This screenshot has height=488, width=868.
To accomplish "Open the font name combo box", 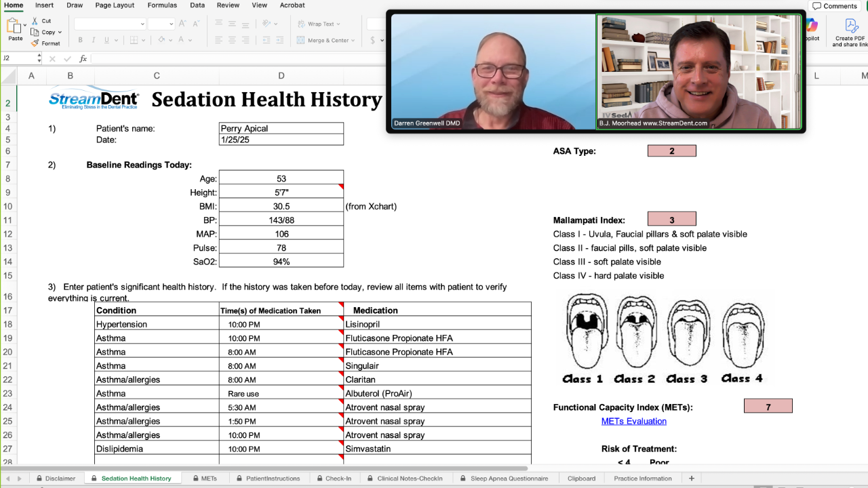I will [x=111, y=24].
